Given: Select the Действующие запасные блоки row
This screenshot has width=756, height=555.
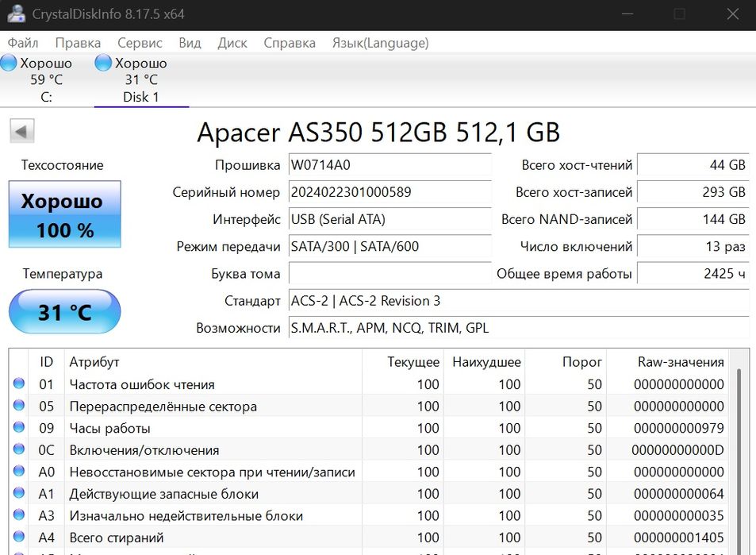Looking at the screenshot, I should 370,494.
